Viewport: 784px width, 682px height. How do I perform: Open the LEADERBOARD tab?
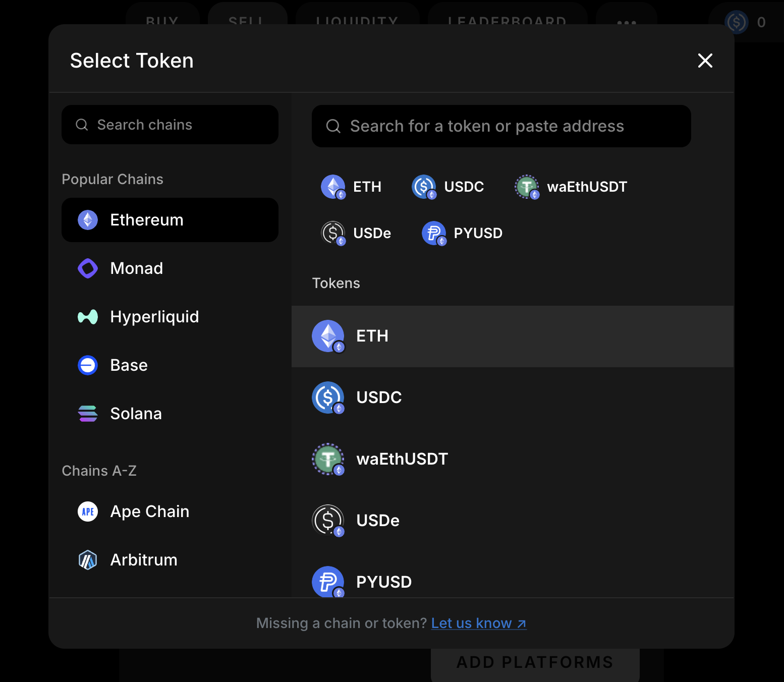click(507, 21)
